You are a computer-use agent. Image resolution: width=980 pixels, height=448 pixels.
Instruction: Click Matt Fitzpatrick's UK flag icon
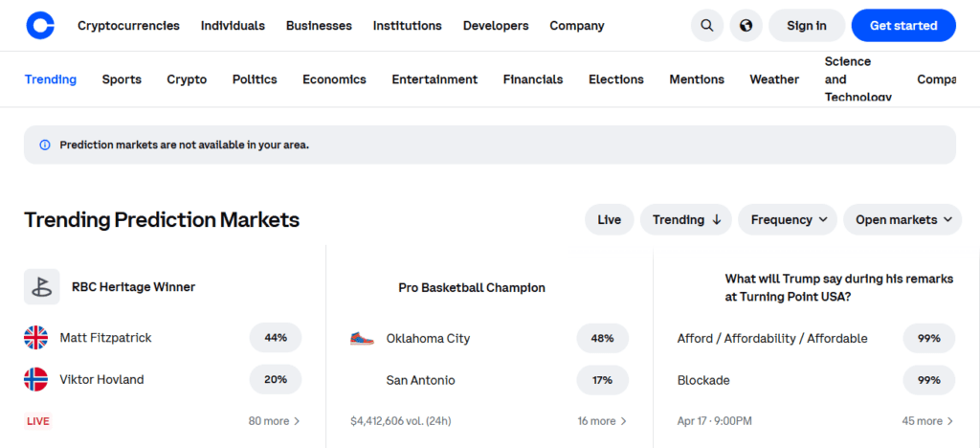click(35, 337)
